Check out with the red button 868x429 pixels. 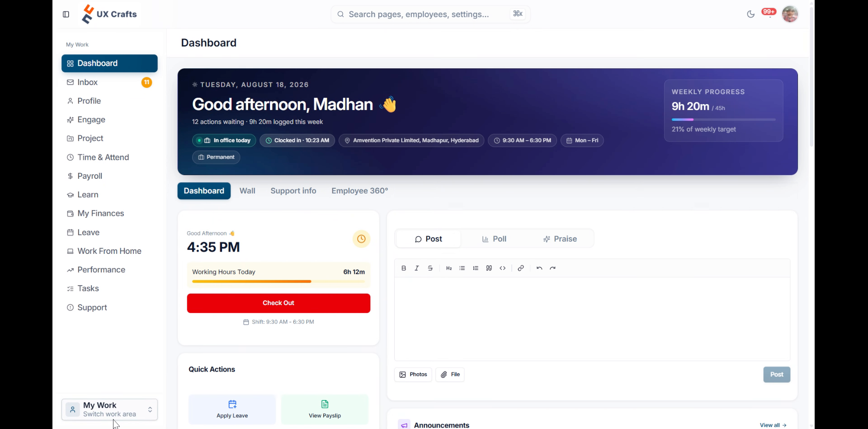pos(278,303)
